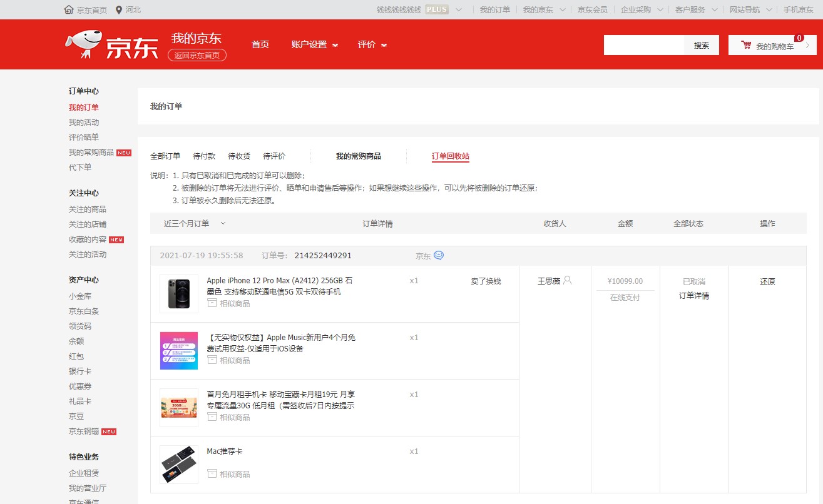Open 评价晒单 in the sidebar

(84, 138)
